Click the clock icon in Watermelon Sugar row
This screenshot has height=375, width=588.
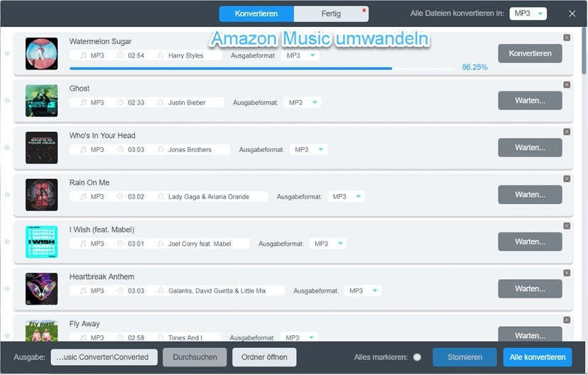coord(121,55)
